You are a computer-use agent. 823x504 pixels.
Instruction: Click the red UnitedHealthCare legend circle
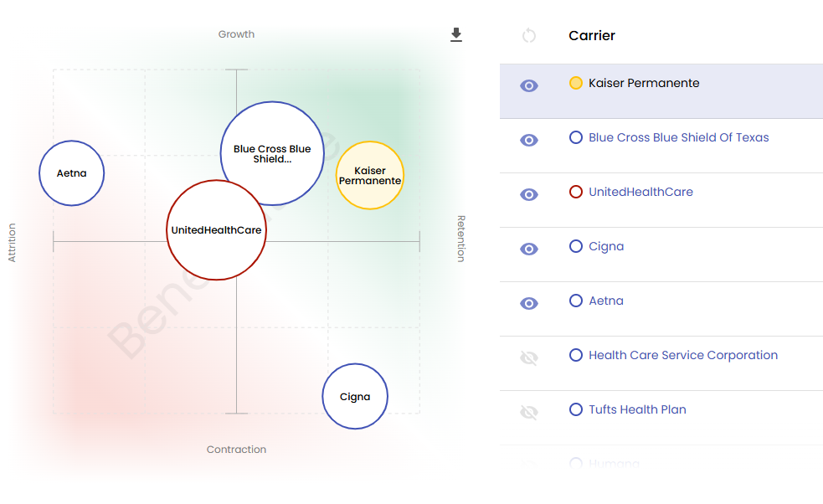576,192
